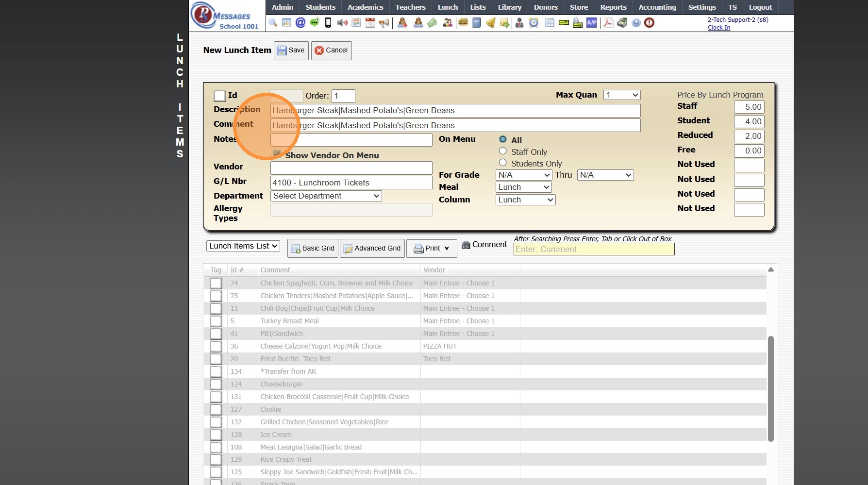The height and width of the screenshot is (485, 868).
Task: Click the megaphone icon
Action: [x=384, y=23]
